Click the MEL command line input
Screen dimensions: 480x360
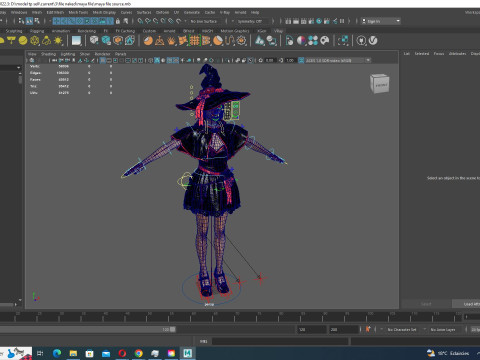pos(280,341)
